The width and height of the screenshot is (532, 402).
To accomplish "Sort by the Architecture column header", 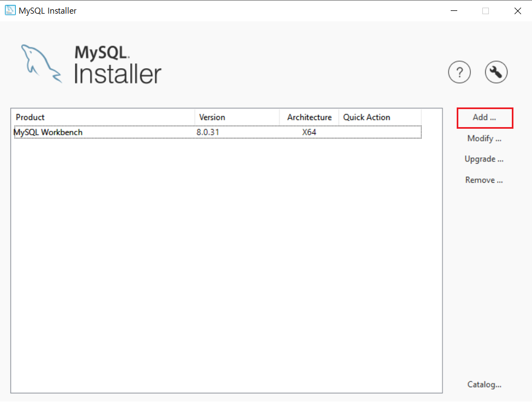I will point(309,117).
